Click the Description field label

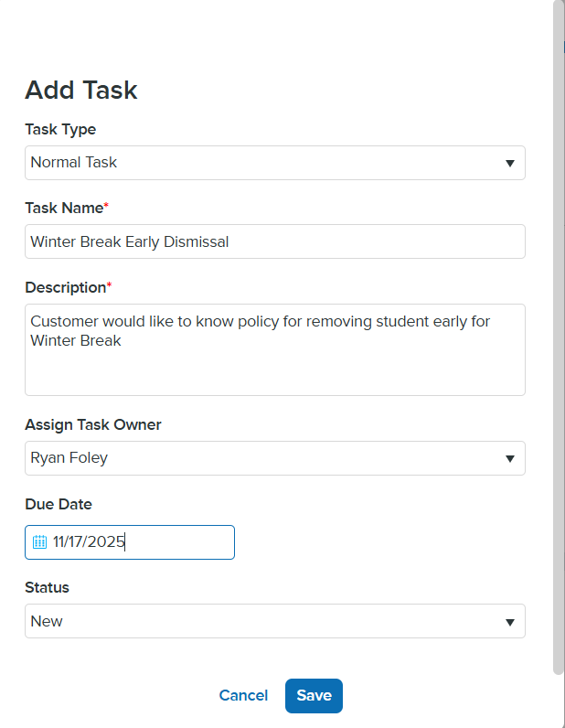pyautogui.click(x=66, y=287)
